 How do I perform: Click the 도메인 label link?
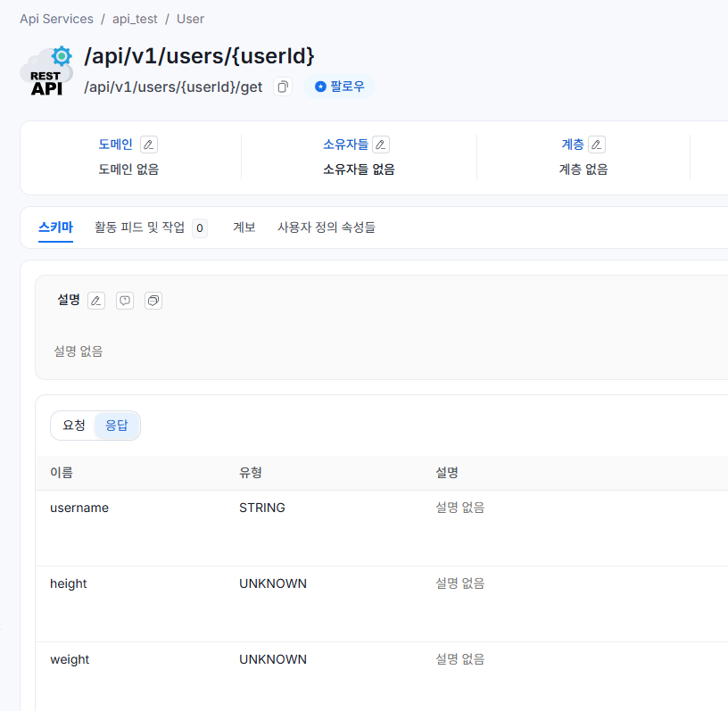coord(115,145)
